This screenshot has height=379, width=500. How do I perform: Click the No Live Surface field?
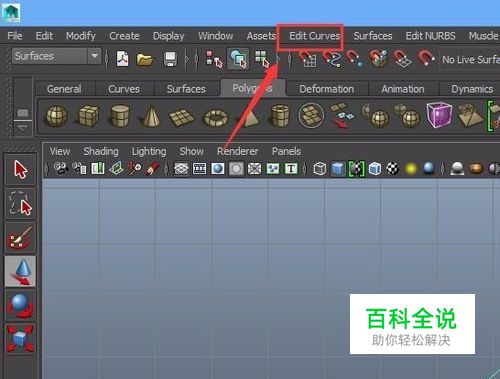[x=470, y=60]
